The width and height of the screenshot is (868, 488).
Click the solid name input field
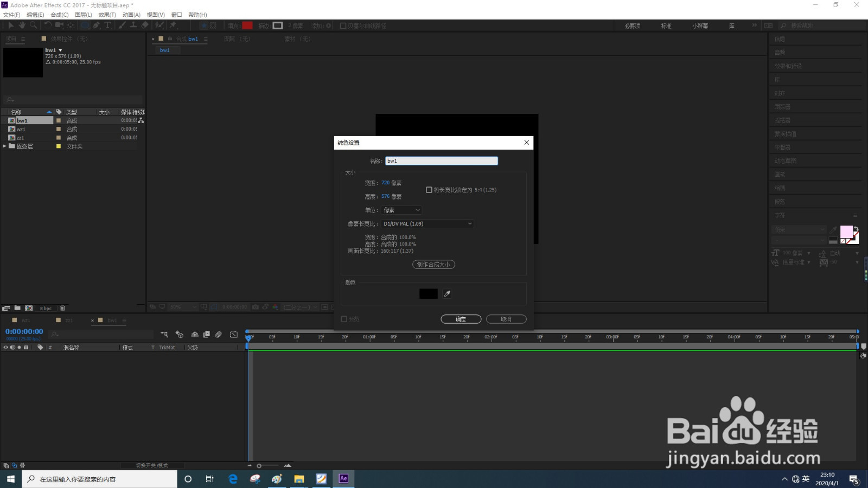pos(442,161)
